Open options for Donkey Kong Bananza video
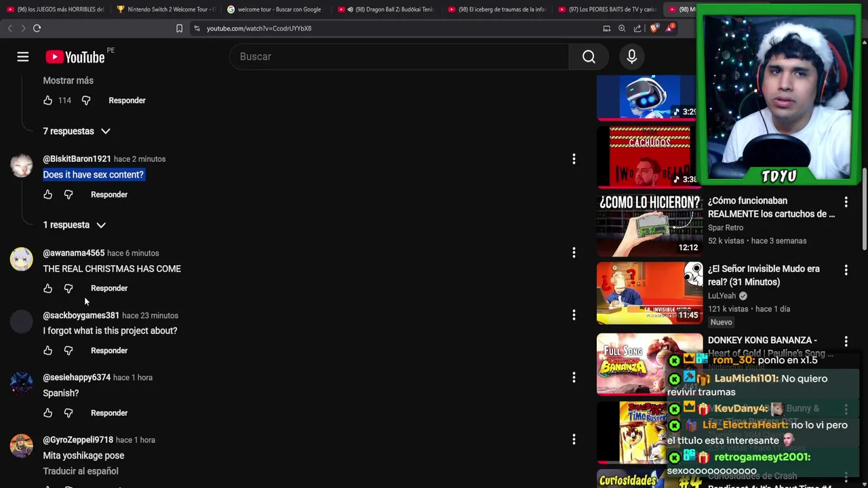Viewport: 868px width, 488px height. 846,342
